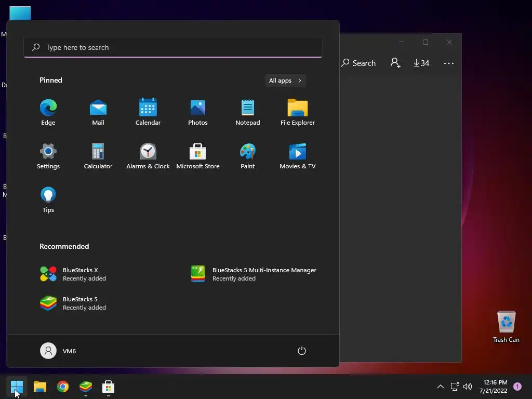
Task: Open network status in system tray
Action: [x=455, y=387]
